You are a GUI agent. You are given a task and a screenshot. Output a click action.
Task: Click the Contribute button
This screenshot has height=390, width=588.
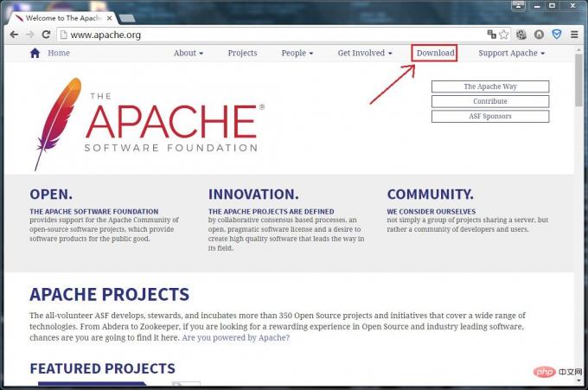point(490,101)
